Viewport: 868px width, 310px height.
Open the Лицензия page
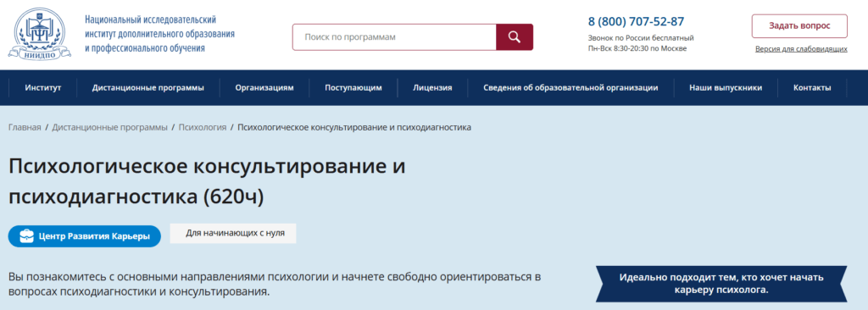click(x=432, y=87)
